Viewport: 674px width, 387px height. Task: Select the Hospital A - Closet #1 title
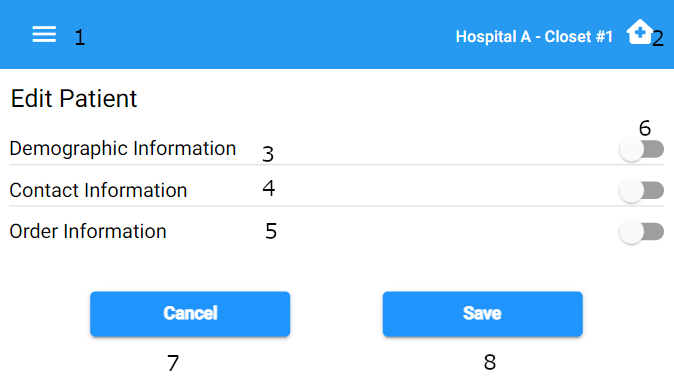pos(534,37)
